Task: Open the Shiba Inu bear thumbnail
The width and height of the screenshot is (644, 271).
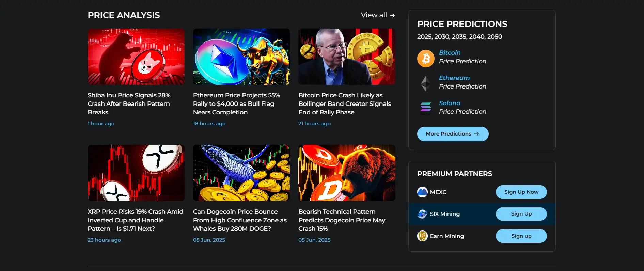Action: click(x=136, y=57)
